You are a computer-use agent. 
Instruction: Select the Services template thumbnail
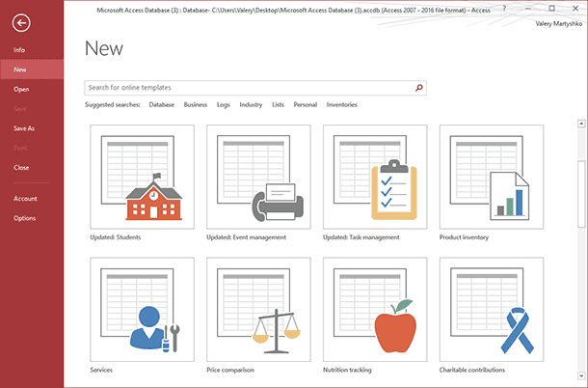click(142, 310)
